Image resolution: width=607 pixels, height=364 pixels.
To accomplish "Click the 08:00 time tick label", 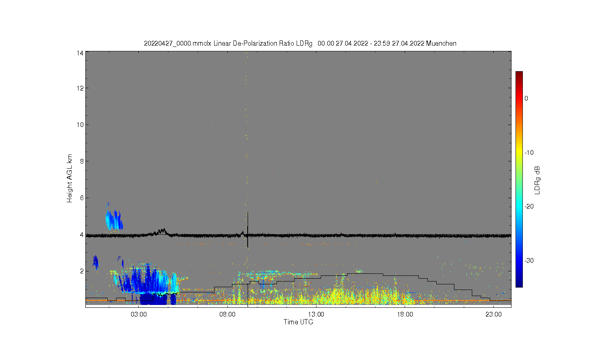I will tap(227, 314).
